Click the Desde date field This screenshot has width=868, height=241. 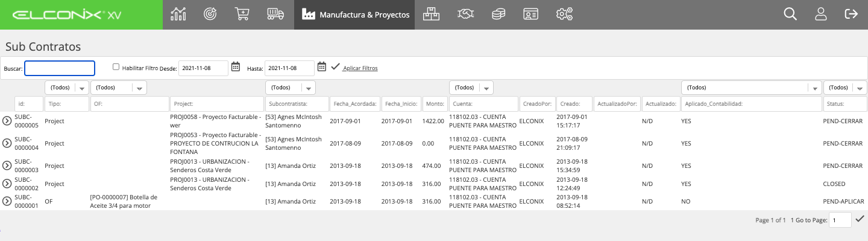pyautogui.click(x=204, y=68)
